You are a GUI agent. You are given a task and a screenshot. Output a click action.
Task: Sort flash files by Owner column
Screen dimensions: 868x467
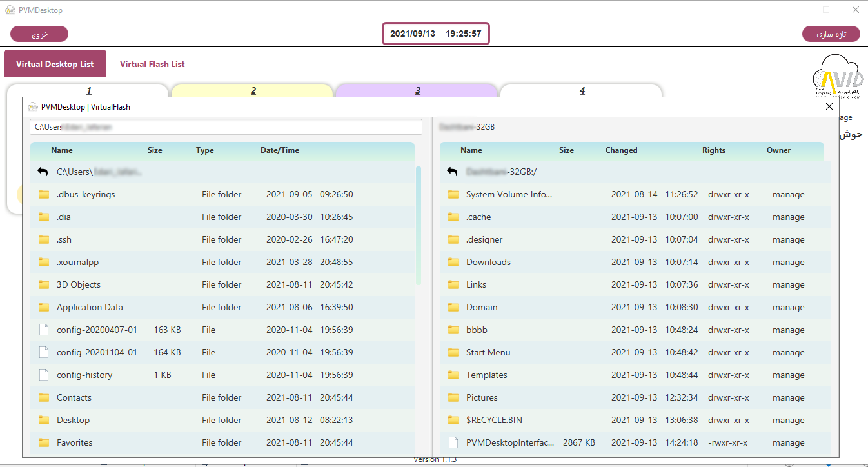tap(778, 150)
